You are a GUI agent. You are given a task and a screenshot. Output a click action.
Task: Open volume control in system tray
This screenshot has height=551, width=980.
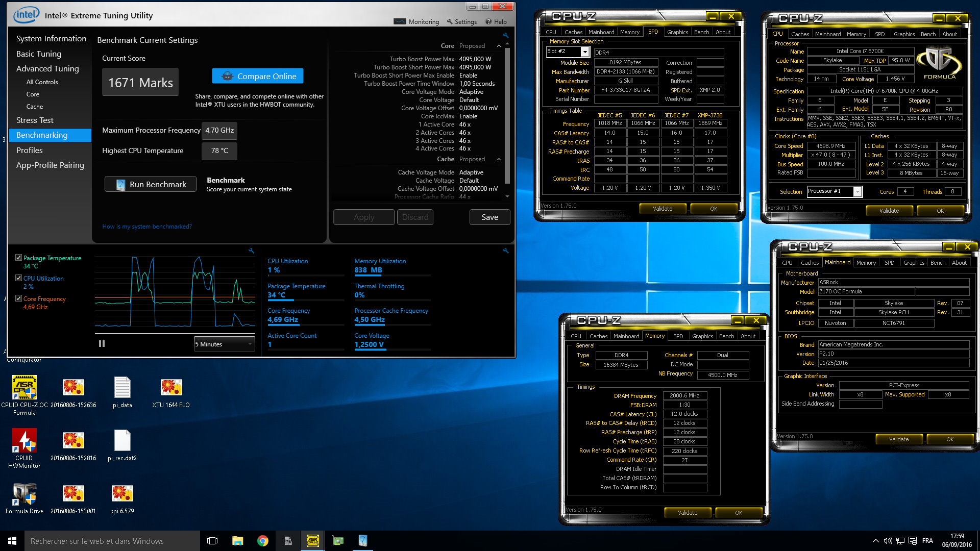[x=888, y=541]
